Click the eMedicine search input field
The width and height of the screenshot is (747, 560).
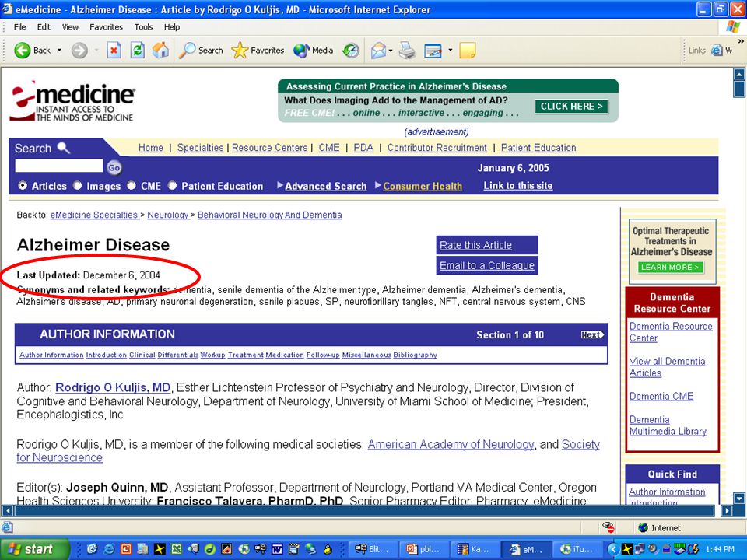[58, 166]
